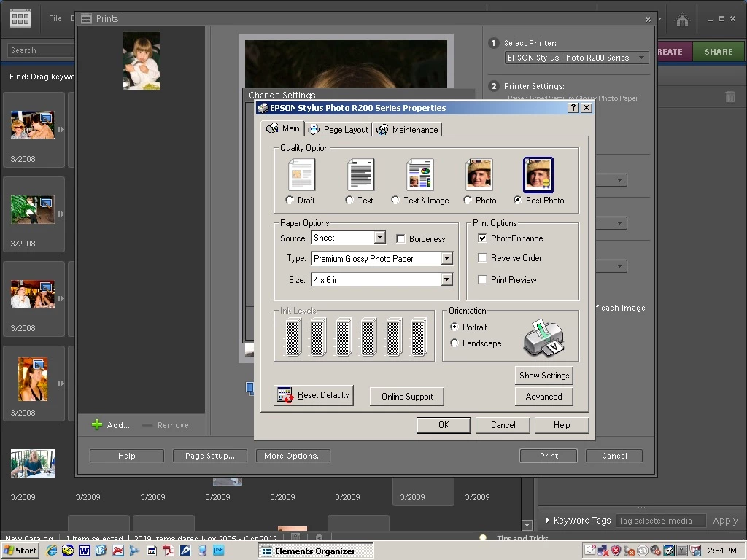Image resolution: width=747 pixels, height=560 pixels.
Task: Open Microsoft Word from quick launch
Action: [85, 551]
